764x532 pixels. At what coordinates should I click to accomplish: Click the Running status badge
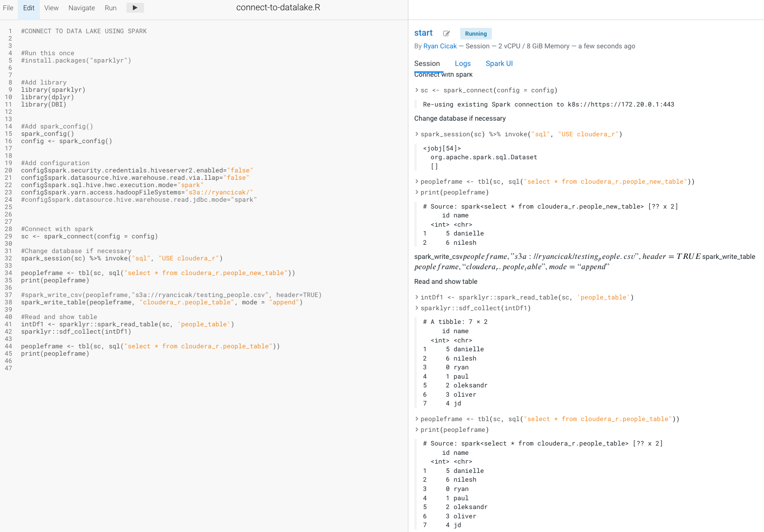pyautogui.click(x=475, y=33)
